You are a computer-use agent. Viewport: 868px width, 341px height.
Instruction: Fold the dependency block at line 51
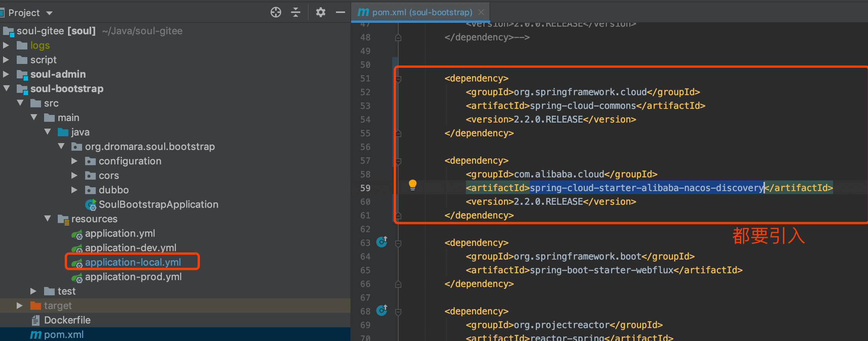click(x=398, y=79)
